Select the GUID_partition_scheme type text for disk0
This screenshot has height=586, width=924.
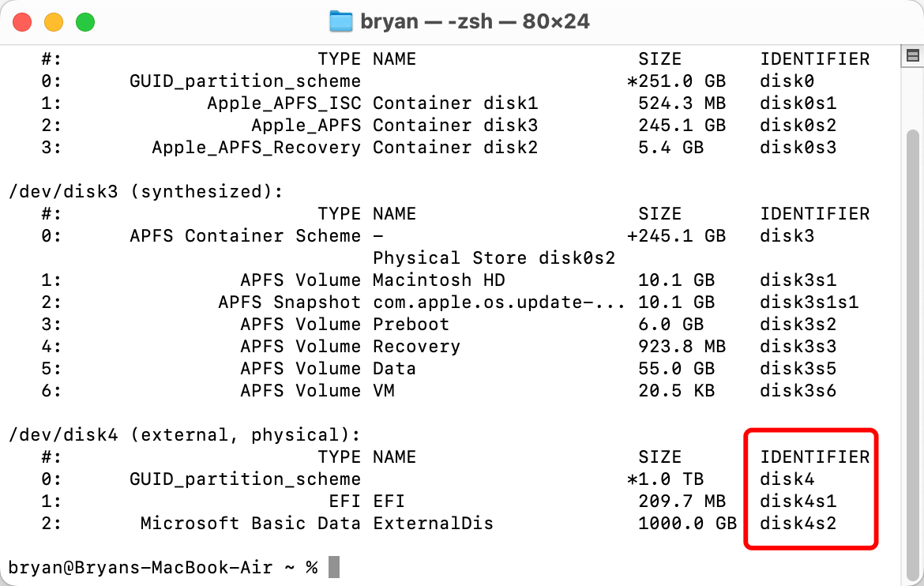tap(245, 81)
